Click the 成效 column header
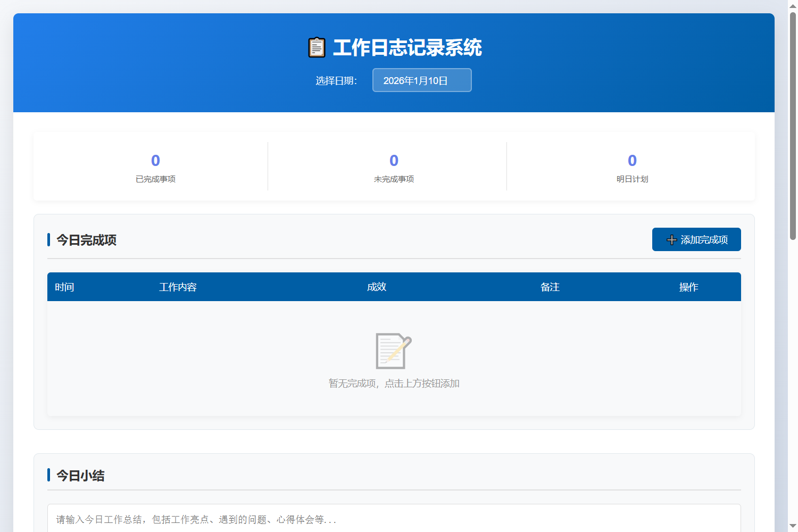This screenshot has width=798, height=532. click(x=377, y=287)
